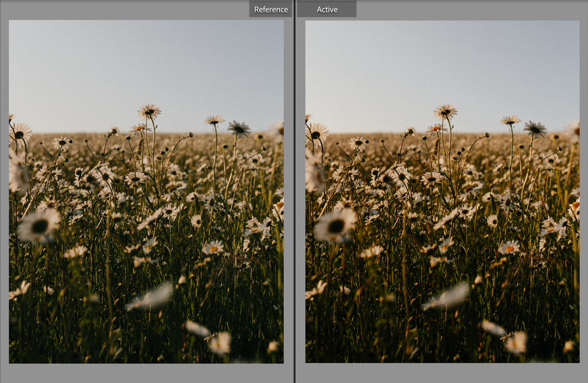The width and height of the screenshot is (588, 383).
Task: Select the Reference view label
Action: (270, 9)
